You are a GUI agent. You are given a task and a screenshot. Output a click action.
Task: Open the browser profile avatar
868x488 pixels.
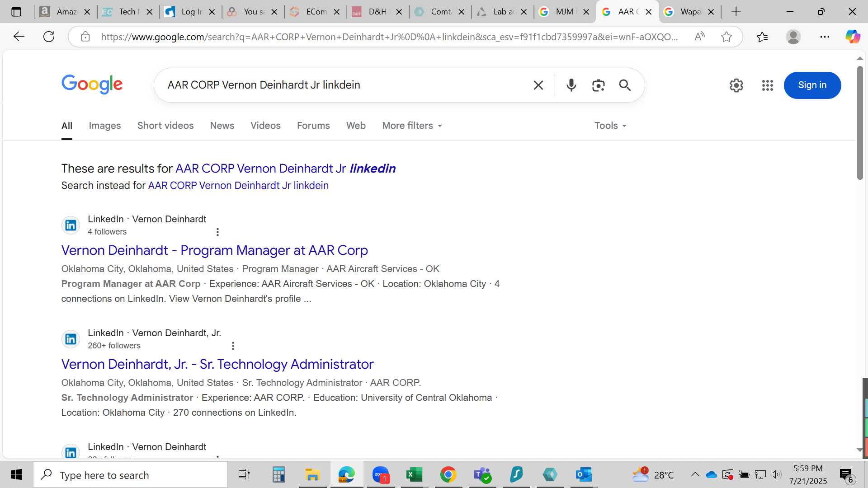[793, 37]
